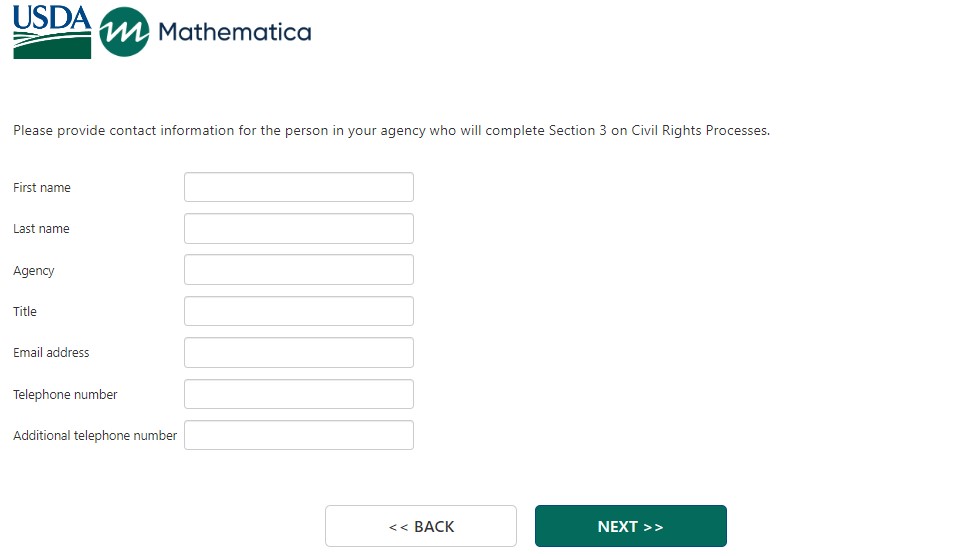Click the USDA logo
975x556 pixels.
tap(52, 32)
